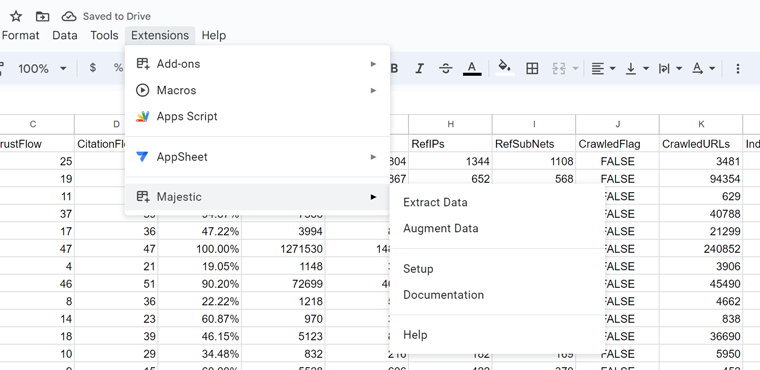This screenshot has height=370, width=760.
Task: Expand the Majestic submenu arrow
Action: point(373,197)
